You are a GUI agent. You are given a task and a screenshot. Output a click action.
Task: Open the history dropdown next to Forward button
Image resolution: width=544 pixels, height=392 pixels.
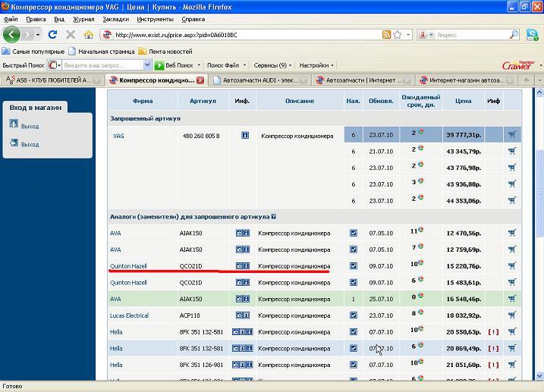[x=38, y=35]
